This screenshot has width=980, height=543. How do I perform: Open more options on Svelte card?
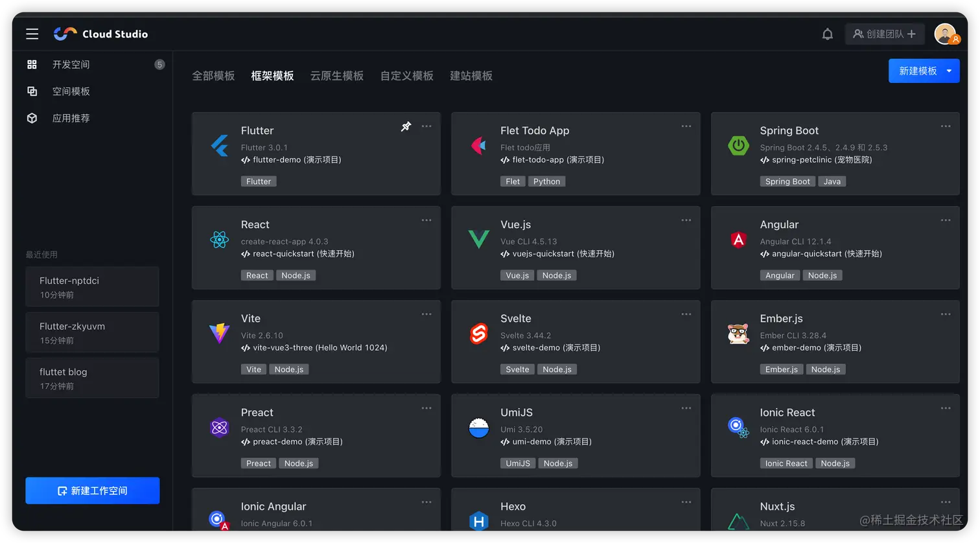pyautogui.click(x=686, y=314)
